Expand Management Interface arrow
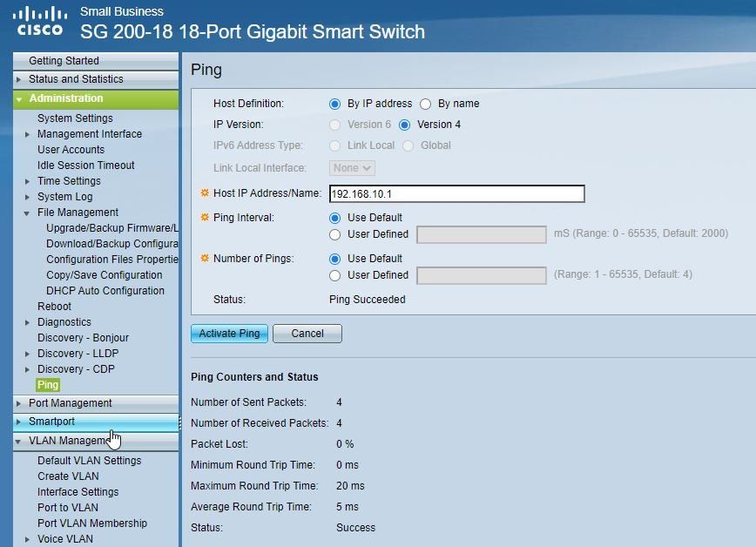The width and height of the screenshot is (756, 547). (x=28, y=134)
